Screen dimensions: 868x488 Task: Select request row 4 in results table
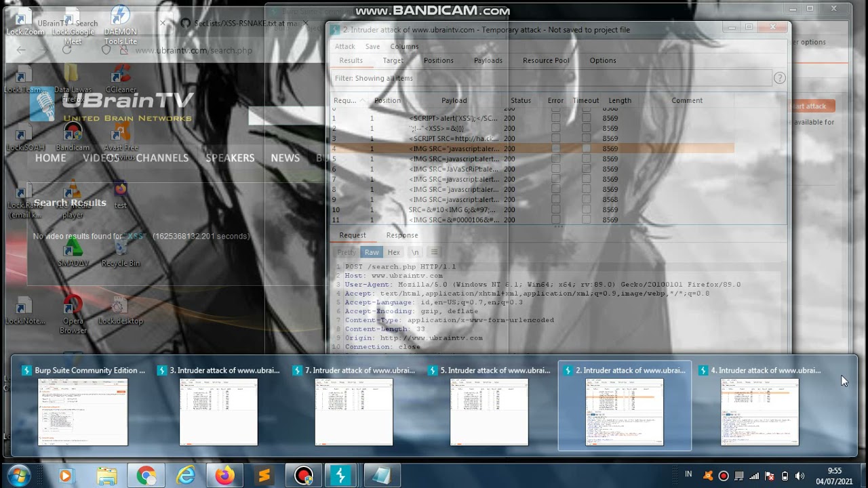click(532, 148)
